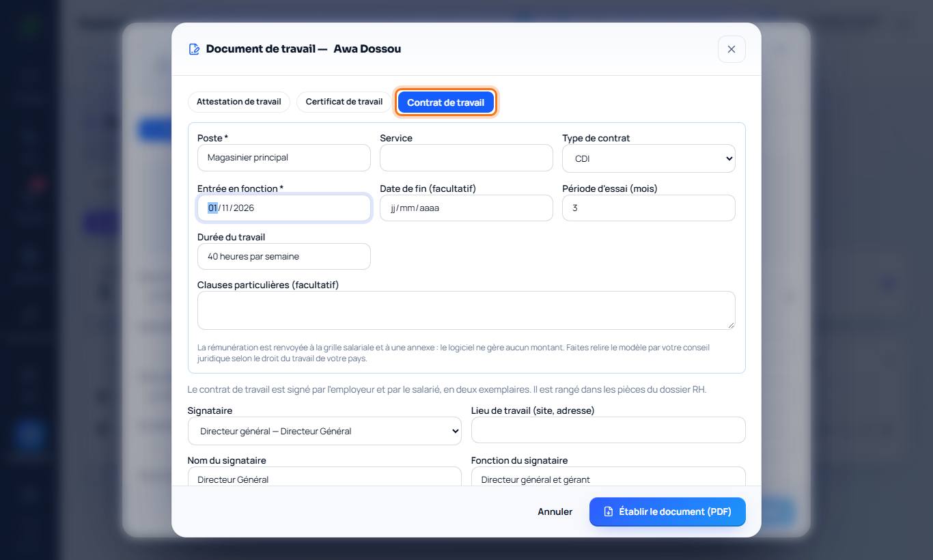Click the salary grid note text

[454, 353]
